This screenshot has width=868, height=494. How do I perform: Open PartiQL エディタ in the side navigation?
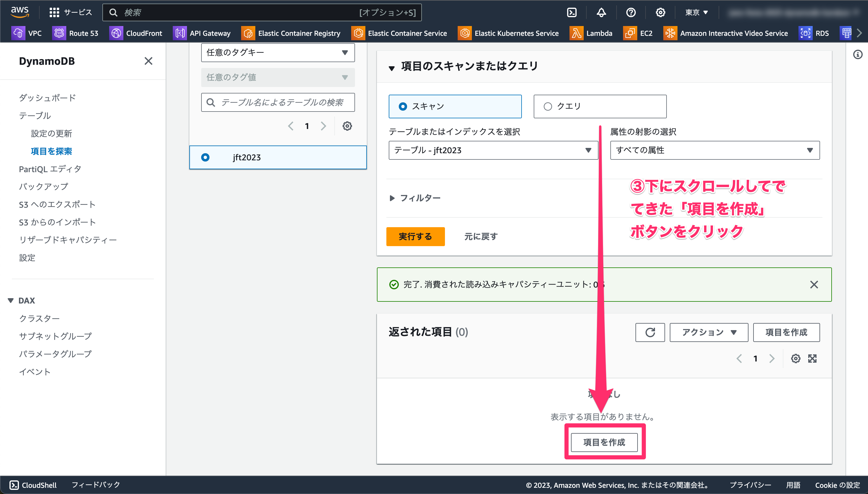pos(50,169)
